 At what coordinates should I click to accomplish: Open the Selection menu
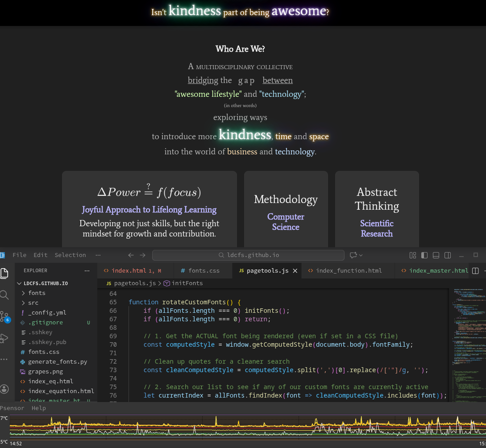(70, 255)
